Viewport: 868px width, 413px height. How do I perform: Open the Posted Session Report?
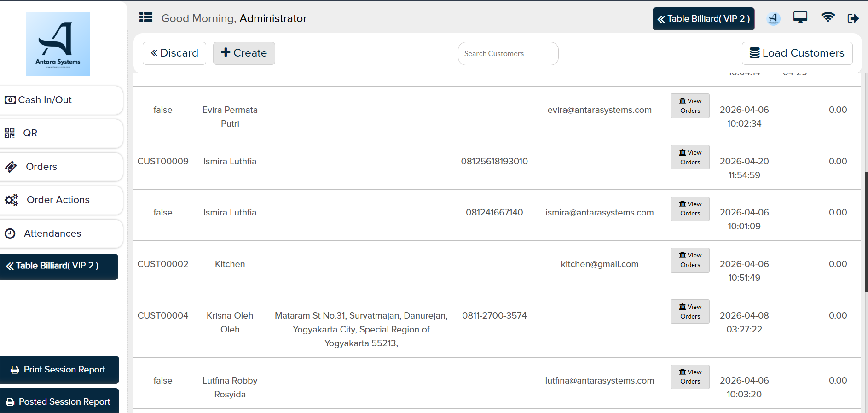[x=59, y=401]
